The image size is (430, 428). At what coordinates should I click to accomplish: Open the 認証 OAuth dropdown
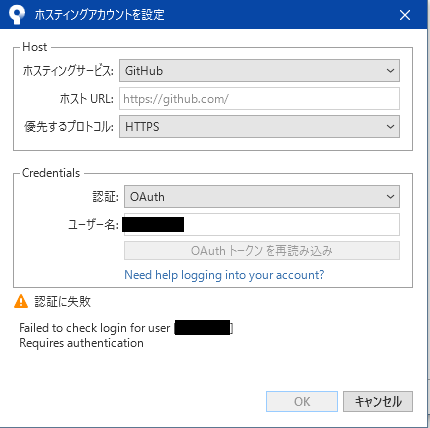pos(262,197)
